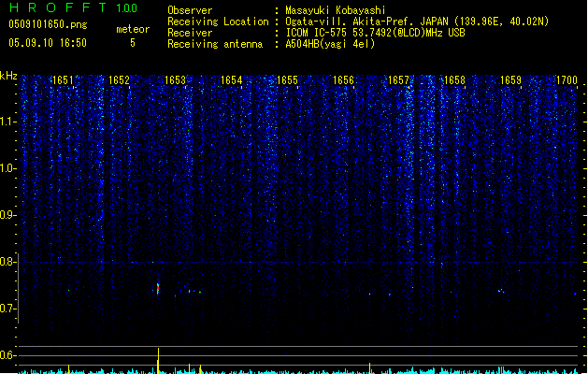This screenshot has width=588, height=374.
Task: Click the 0.8 kHz axis label
Action: click(8, 262)
